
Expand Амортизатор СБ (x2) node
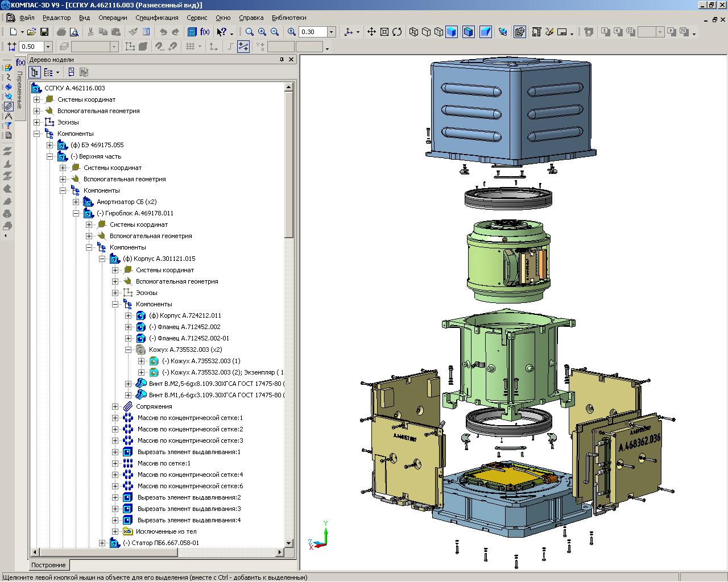click(76, 202)
